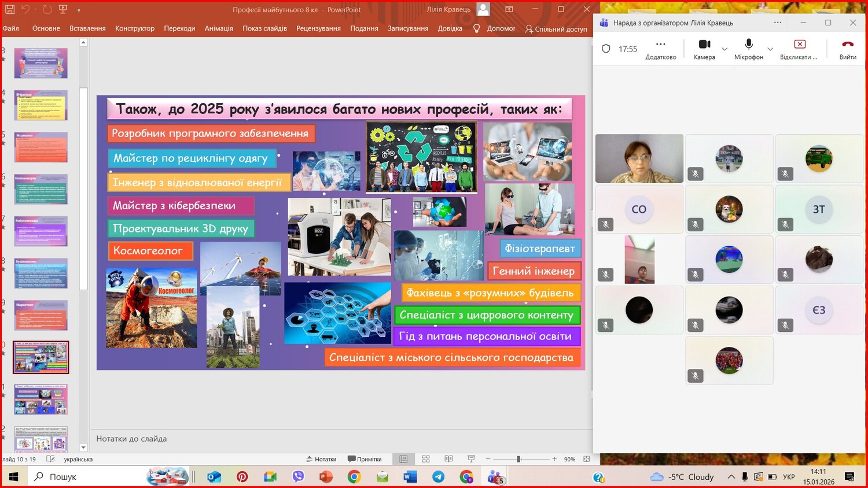The width and height of the screenshot is (868, 488).
Task: Toggle the Нотатки pane in status bar
Action: 321,459
